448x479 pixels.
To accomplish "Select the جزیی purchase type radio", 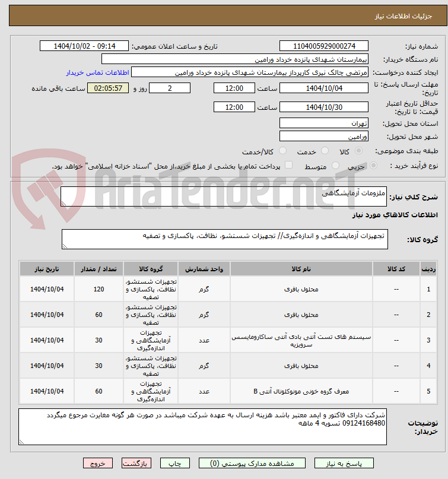I will (373, 166).
